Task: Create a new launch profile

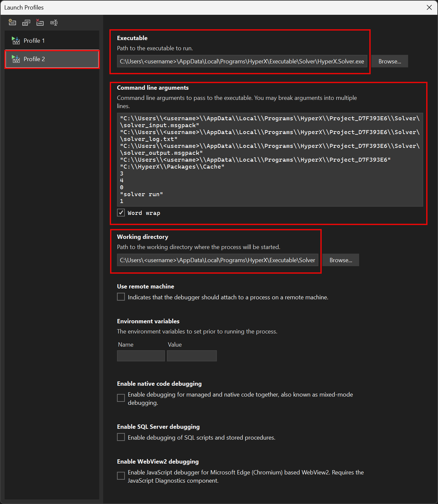Action: coord(12,22)
